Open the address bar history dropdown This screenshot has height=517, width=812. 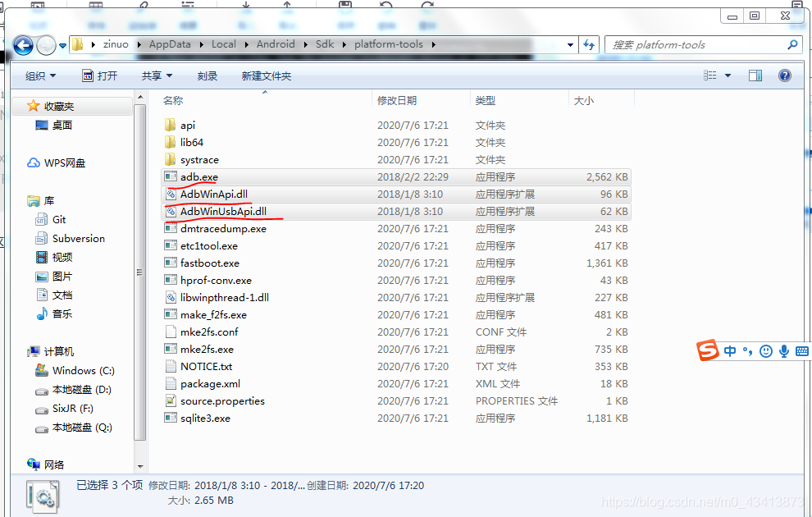tap(570, 45)
